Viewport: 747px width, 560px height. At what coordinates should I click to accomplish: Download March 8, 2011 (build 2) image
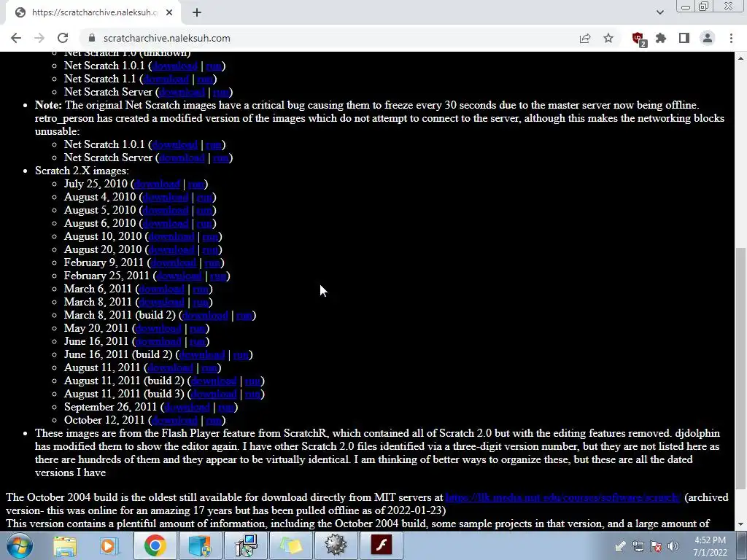pos(205,315)
